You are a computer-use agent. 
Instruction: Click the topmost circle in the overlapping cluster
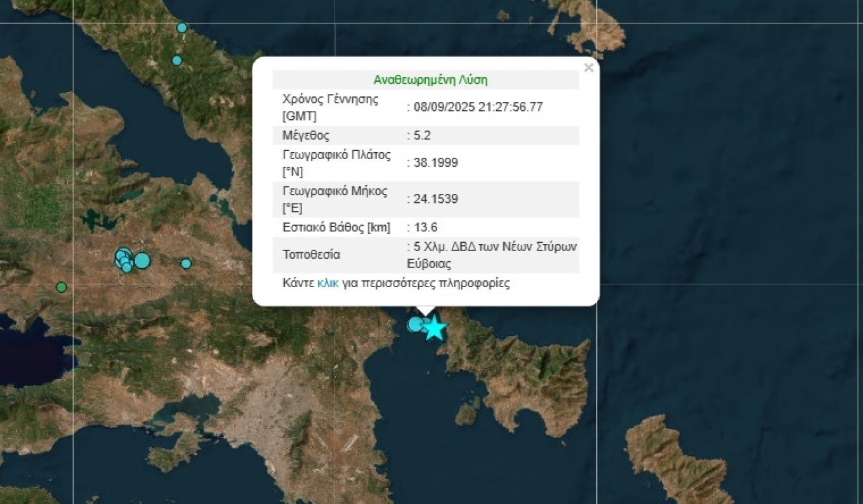coord(123,254)
